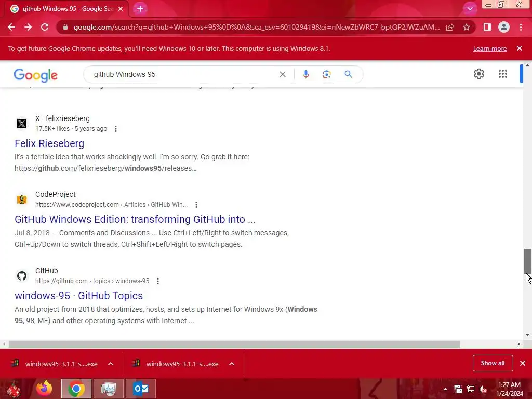Open the Google apps grid
Image resolution: width=532 pixels, height=399 pixels.
503,74
